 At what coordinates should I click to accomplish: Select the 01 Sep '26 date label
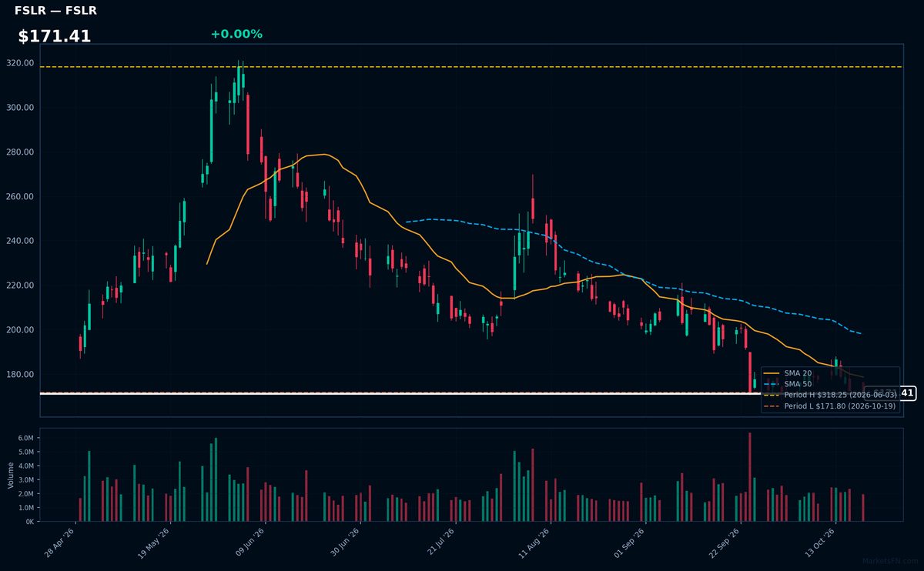tap(631, 542)
